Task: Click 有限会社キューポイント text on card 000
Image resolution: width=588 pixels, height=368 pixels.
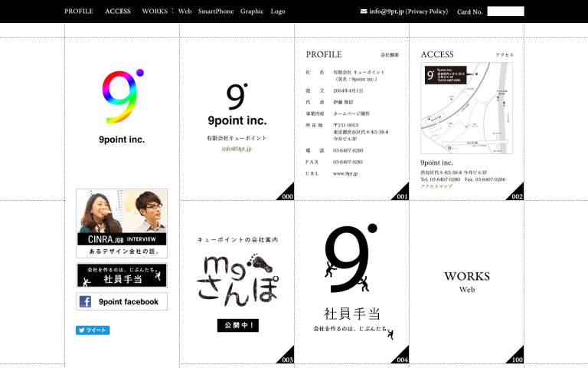Action: pyautogui.click(x=237, y=138)
